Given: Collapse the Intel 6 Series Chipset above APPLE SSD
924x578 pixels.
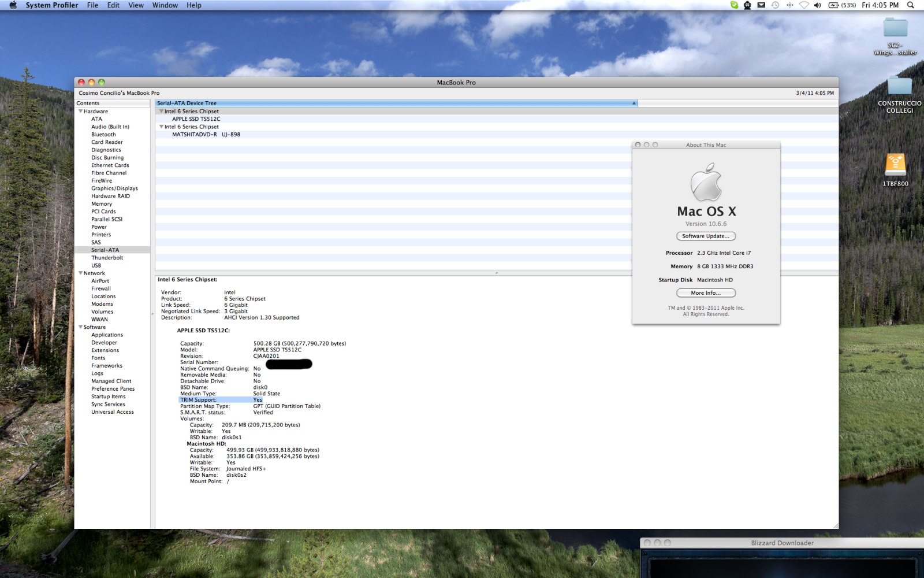Looking at the screenshot, I should click(161, 111).
